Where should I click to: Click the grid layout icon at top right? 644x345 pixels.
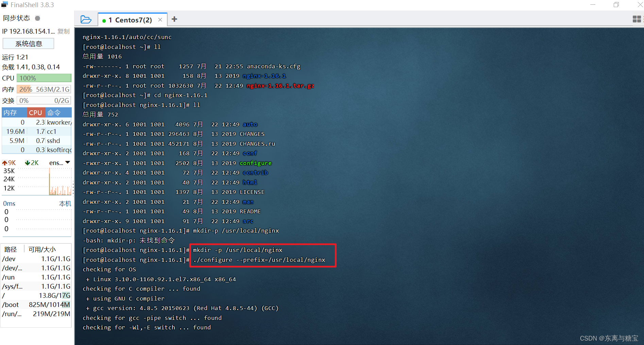pyautogui.click(x=637, y=19)
